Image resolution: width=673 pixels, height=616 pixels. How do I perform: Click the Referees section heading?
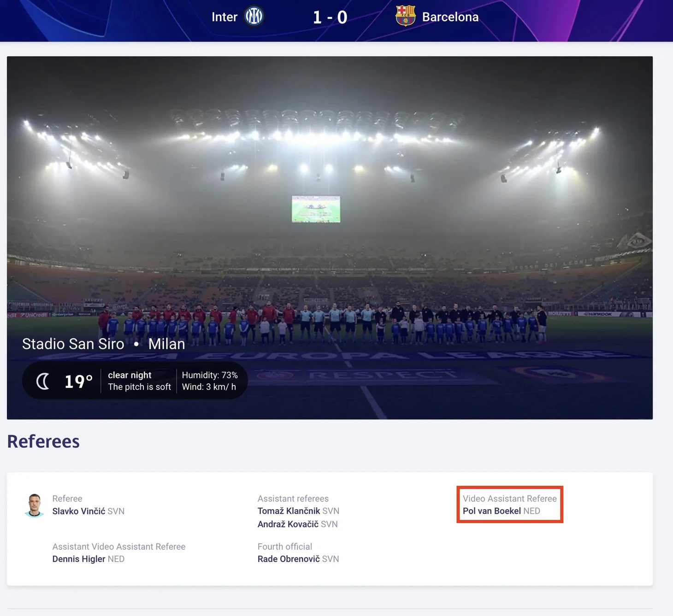43,441
